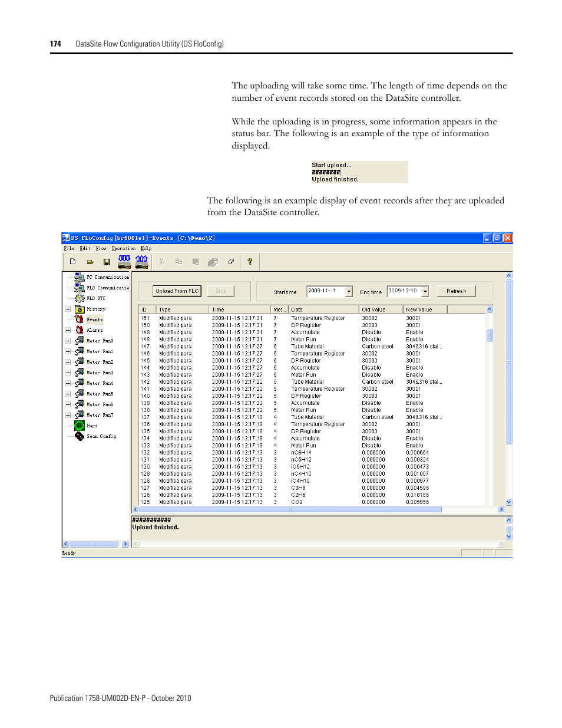Screen dimensions: 562x728
Task: Click the Events alarm clock icon
Action: [x=80, y=319]
